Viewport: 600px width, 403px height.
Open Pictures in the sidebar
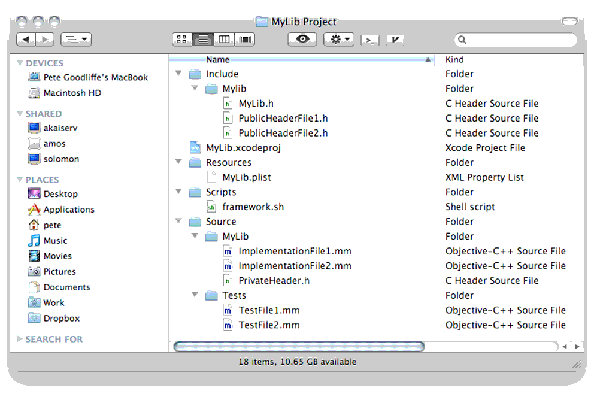click(52, 272)
